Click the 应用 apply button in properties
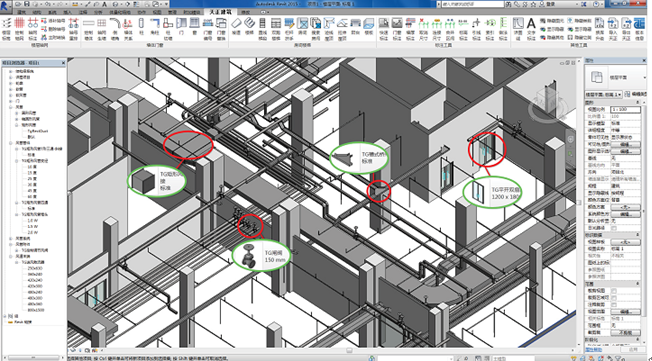652x361 pixels. [632, 350]
